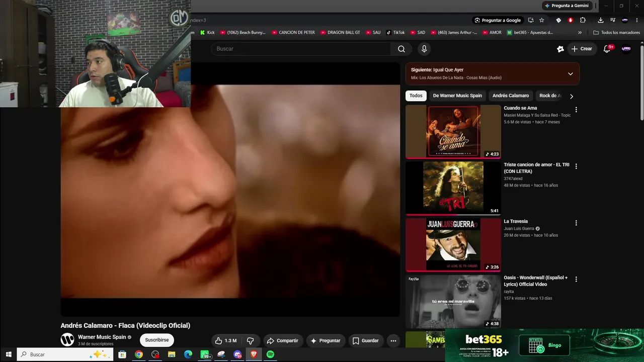
Task: Click the Preguntar button
Action: click(x=326, y=340)
